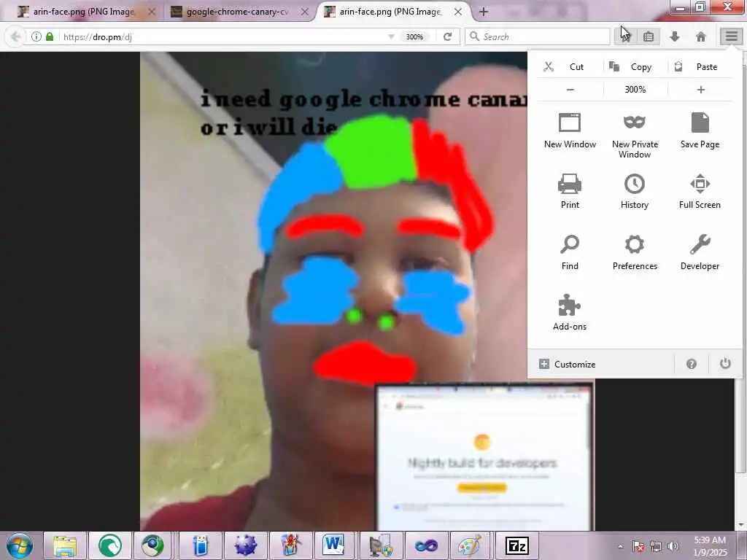This screenshot has height=560, width=747.
Task: Open the Downloads arrow icon
Action: click(x=675, y=36)
